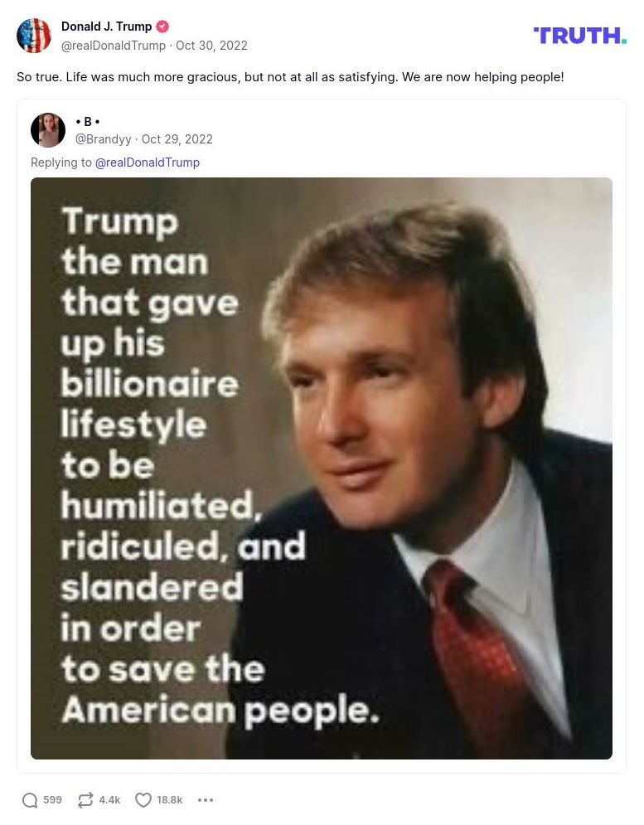This screenshot has width=644, height=825.
Task: Open the three-dot more options icon
Action: [x=206, y=799]
